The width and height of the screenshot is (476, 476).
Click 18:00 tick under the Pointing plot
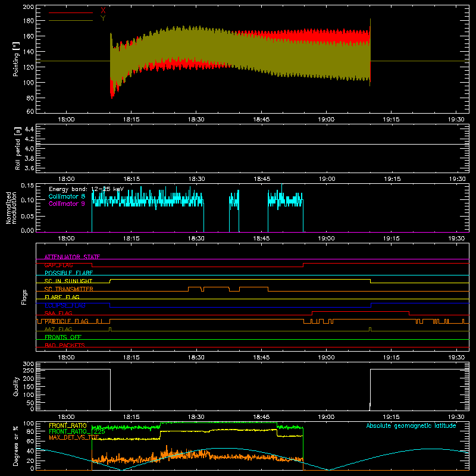(66, 120)
